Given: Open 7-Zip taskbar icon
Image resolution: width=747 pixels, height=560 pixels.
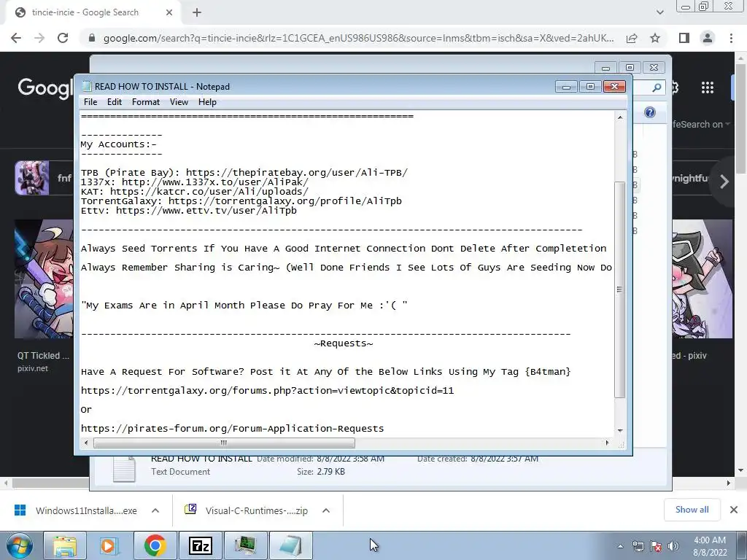Looking at the screenshot, I should 200,545.
